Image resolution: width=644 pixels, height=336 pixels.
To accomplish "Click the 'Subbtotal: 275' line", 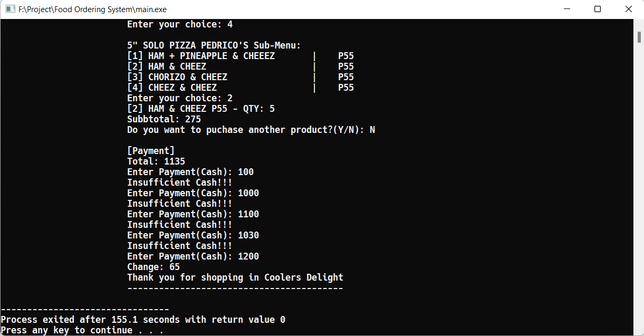I will (x=164, y=119).
